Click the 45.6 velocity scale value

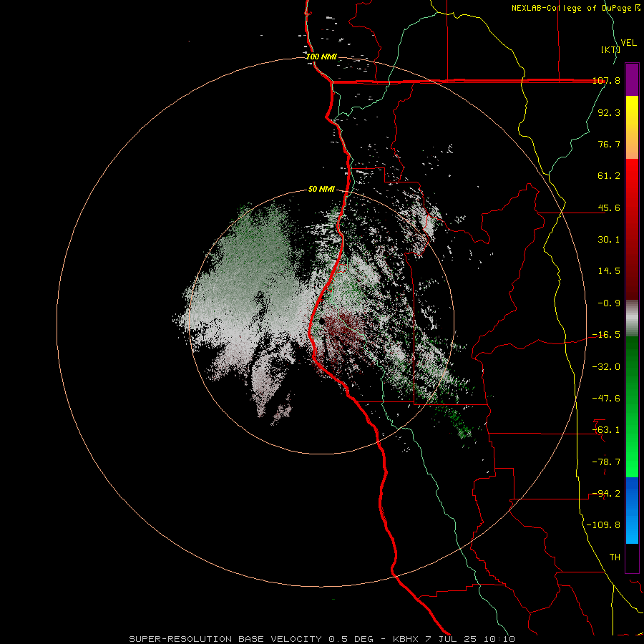tap(609, 208)
